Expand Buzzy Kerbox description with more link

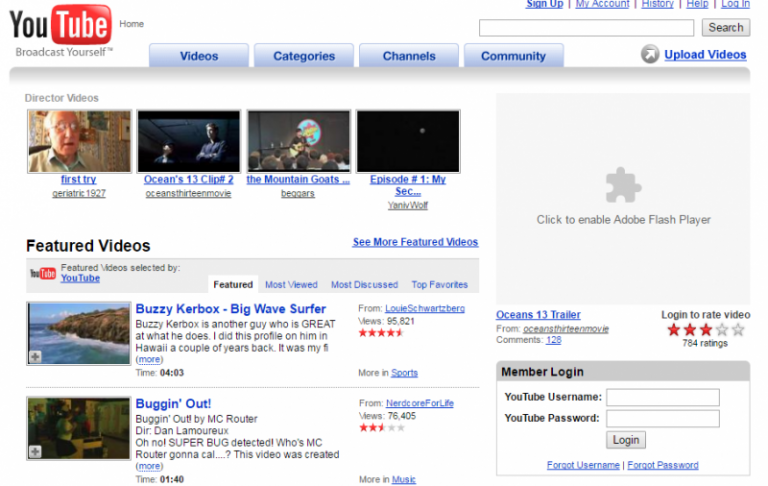(x=149, y=359)
